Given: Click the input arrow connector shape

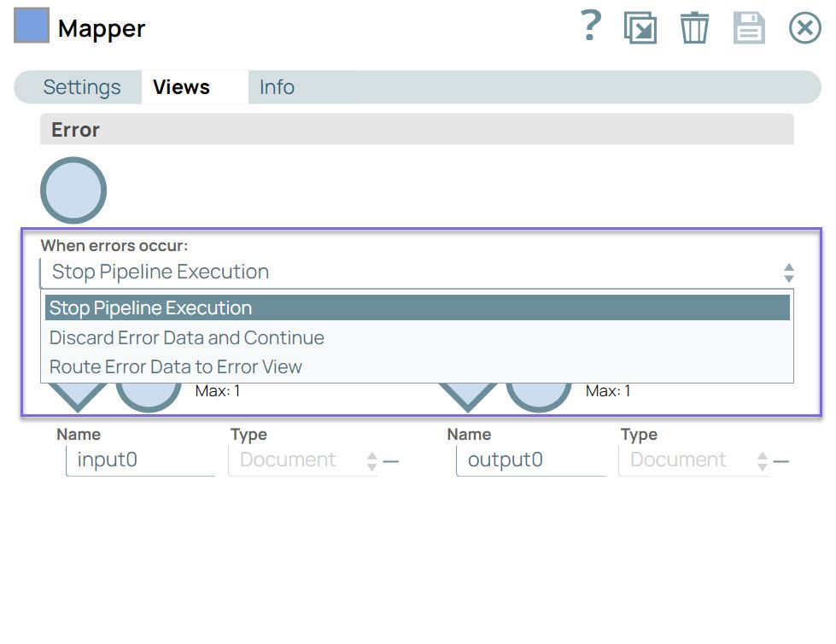Looking at the screenshot, I should click(x=78, y=393).
